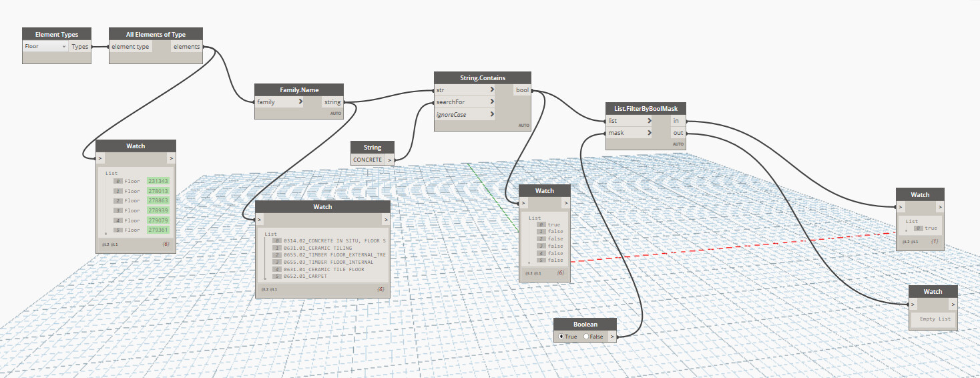Select '0314.02_CONCRETE IN SITU, FLOOR S' list row
980x378 pixels.
coord(329,240)
